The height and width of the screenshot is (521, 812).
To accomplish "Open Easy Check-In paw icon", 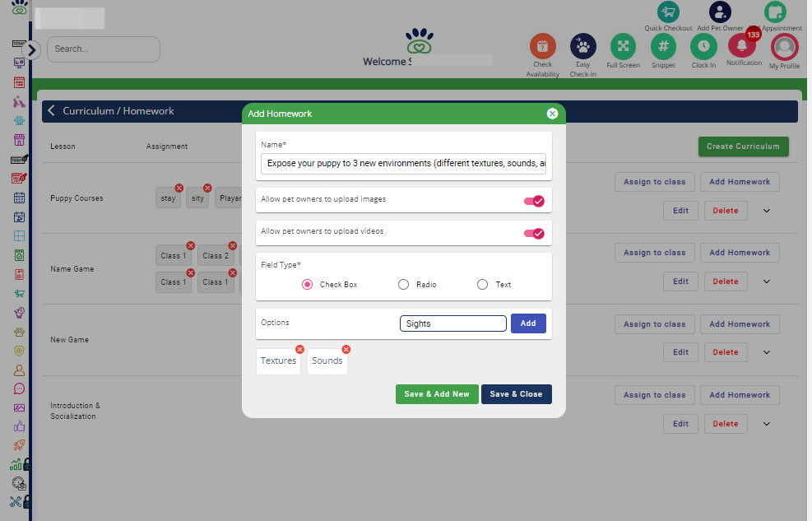I will click(x=583, y=47).
